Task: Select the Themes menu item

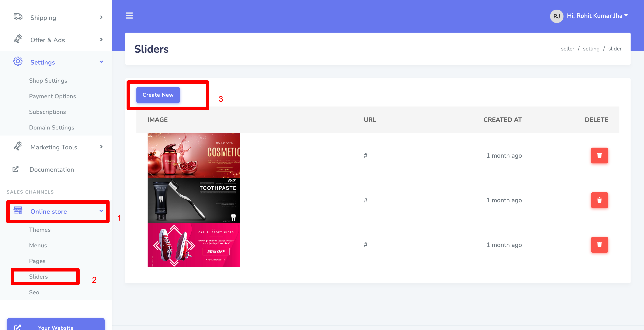Action: coord(40,230)
